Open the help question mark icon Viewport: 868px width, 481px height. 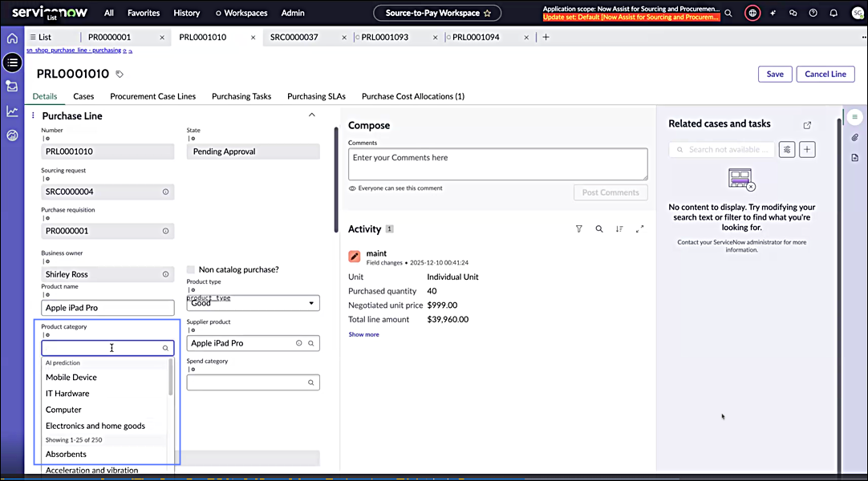[x=813, y=13]
